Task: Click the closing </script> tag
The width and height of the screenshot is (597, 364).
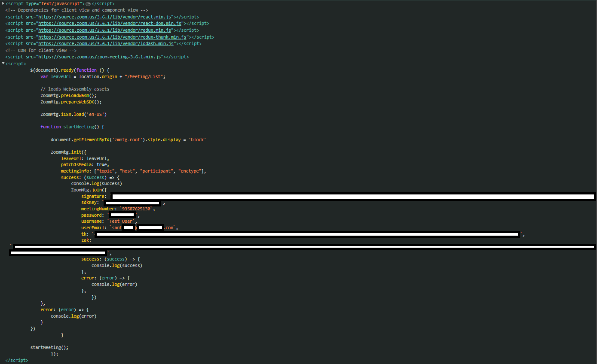Action: [x=16, y=360]
